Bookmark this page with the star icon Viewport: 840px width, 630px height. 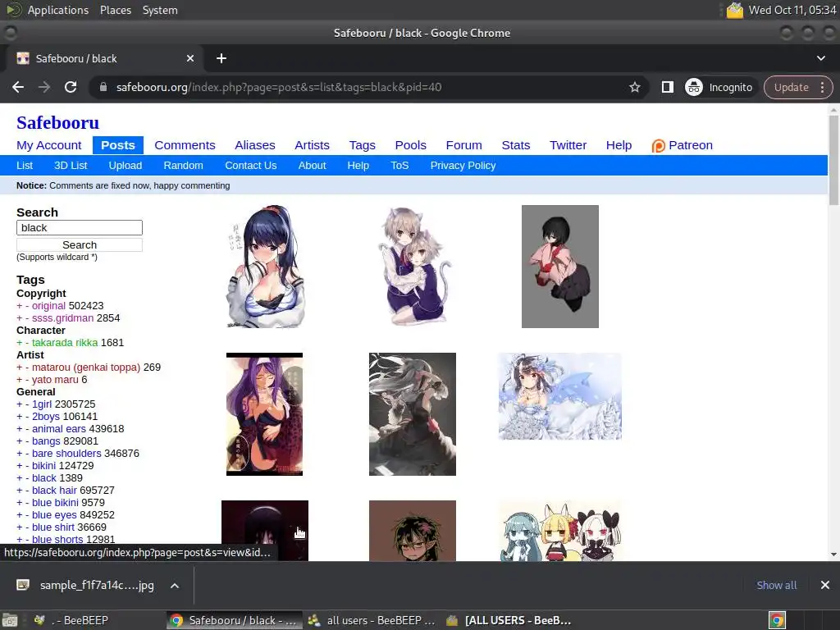[x=635, y=87]
